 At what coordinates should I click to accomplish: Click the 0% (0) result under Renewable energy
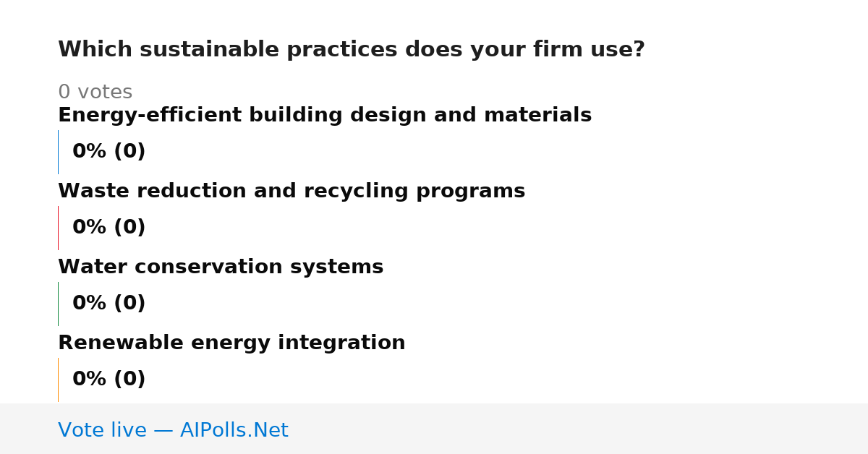(109, 380)
